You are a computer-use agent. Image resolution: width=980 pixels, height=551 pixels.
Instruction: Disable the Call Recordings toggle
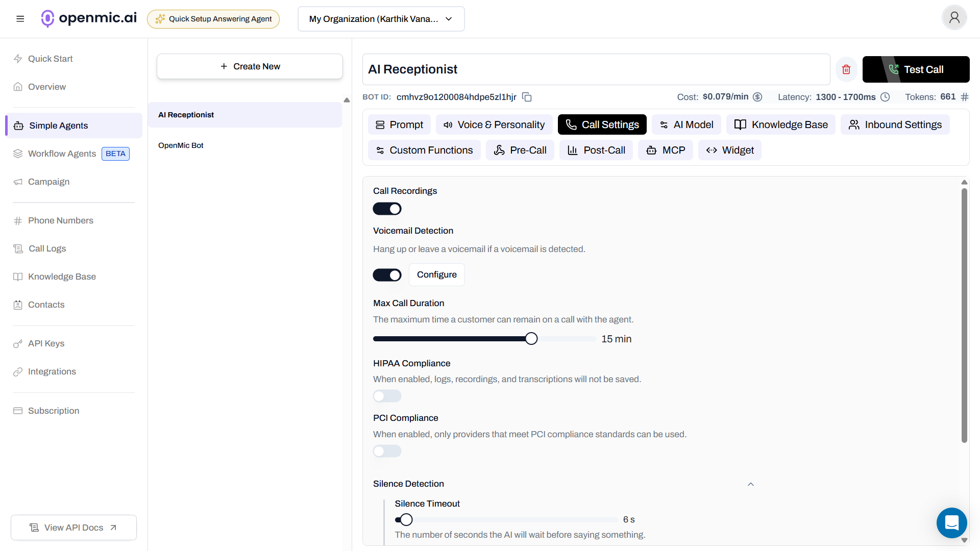387,209
